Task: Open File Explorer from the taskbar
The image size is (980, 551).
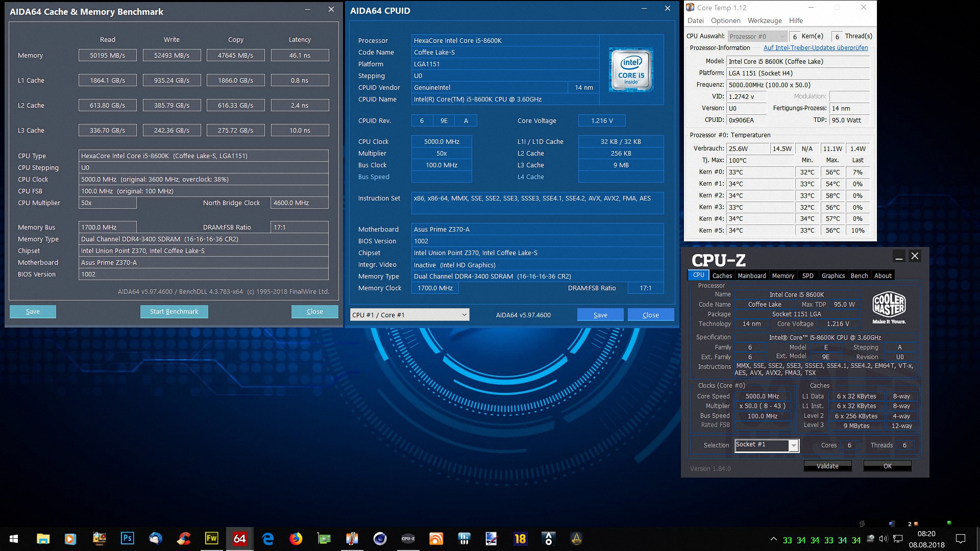Action: tap(43, 539)
